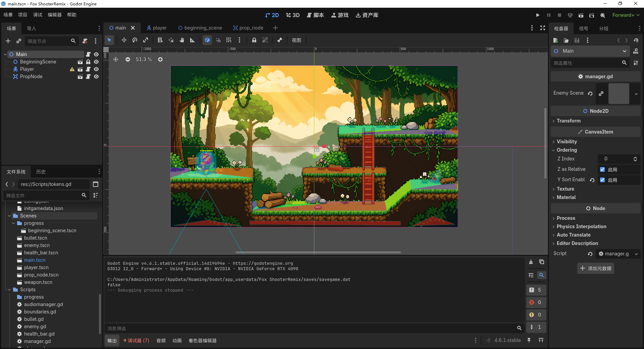Choose the Scale Mode tool

pos(146,40)
